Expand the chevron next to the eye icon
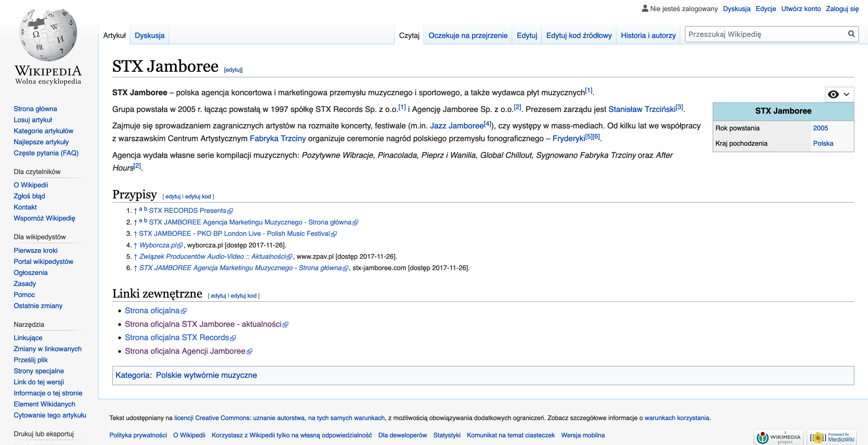 click(x=846, y=94)
